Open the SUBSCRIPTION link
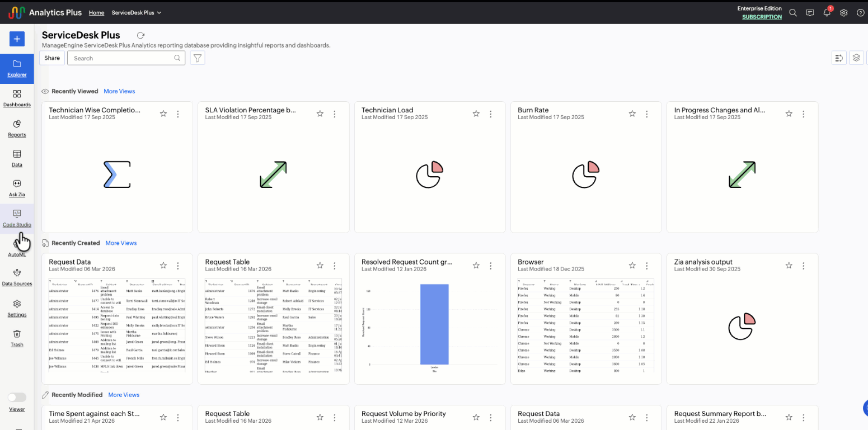This screenshot has width=868, height=430. (x=762, y=17)
